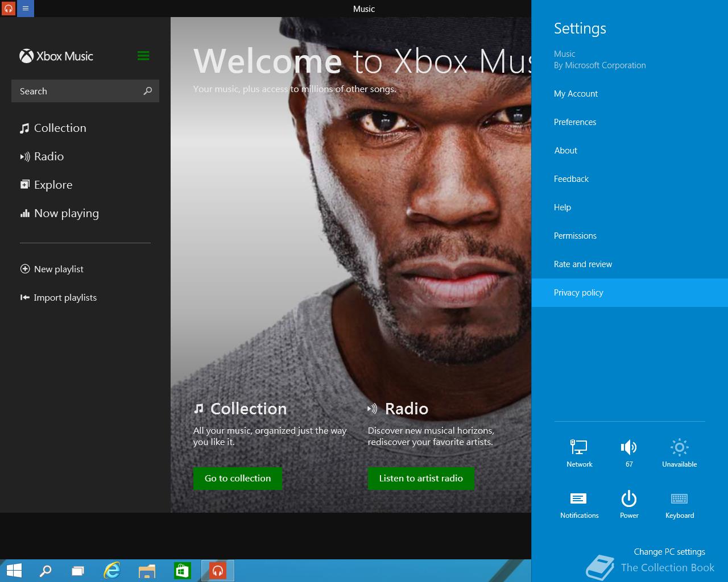
Task: Click the Collection heading on welcome page
Action: pyautogui.click(x=240, y=409)
